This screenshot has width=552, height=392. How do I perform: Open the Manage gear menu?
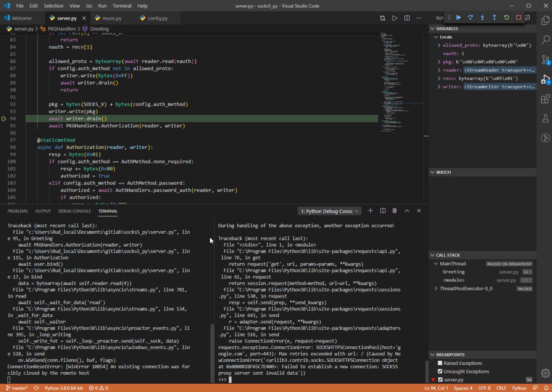(x=545, y=373)
